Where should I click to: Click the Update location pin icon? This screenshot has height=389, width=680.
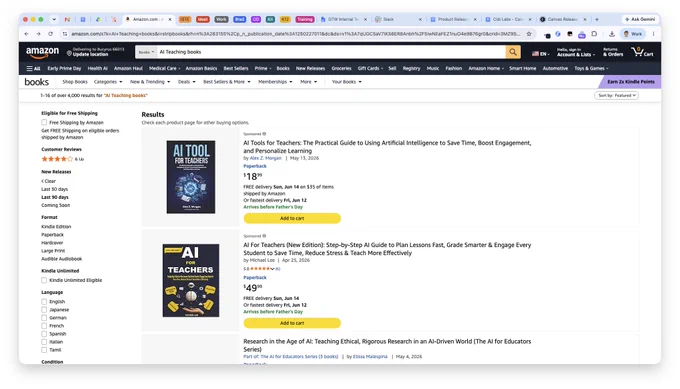pos(69,53)
